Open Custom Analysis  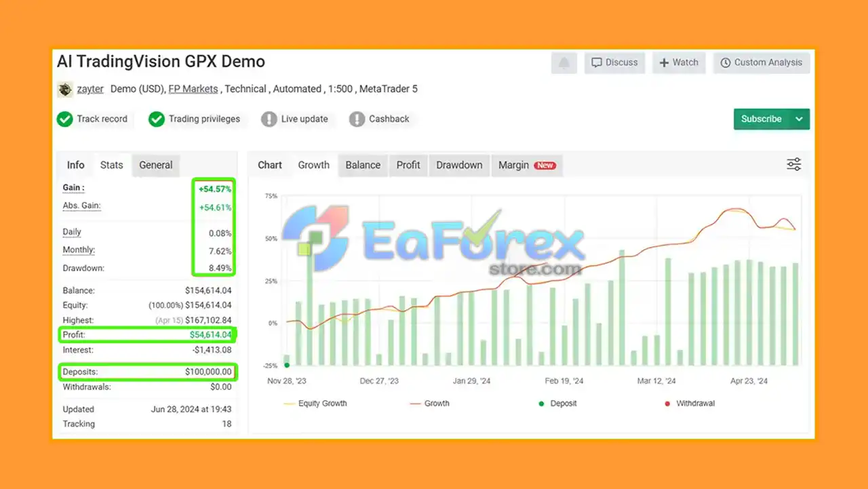coord(761,62)
